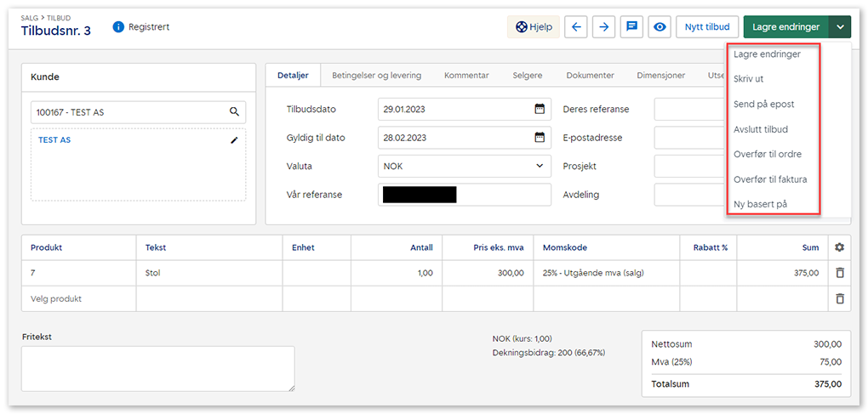Open the comment speech bubble icon
The image size is (868, 414).
(x=632, y=27)
